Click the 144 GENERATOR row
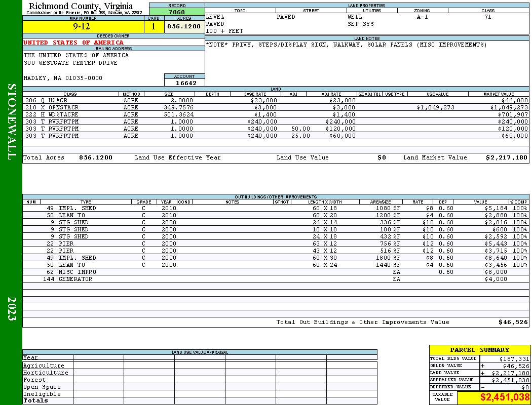Screen dimensions: 532x405 point(276,279)
